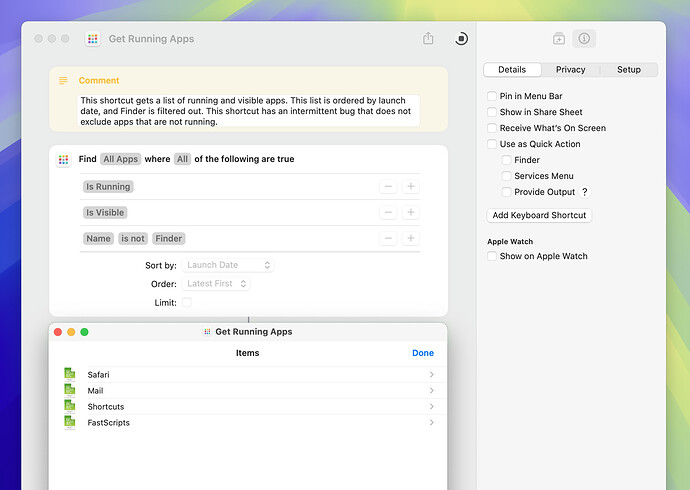Enable Pin in Menu Bar
Viewport: 690px width, 490px height.
tap(492, 96)
